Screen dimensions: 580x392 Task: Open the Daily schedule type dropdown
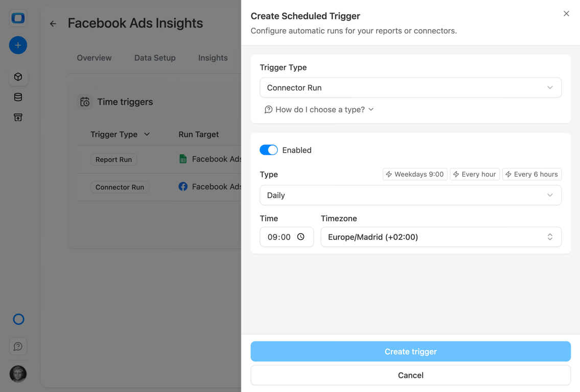pos(410,195)
